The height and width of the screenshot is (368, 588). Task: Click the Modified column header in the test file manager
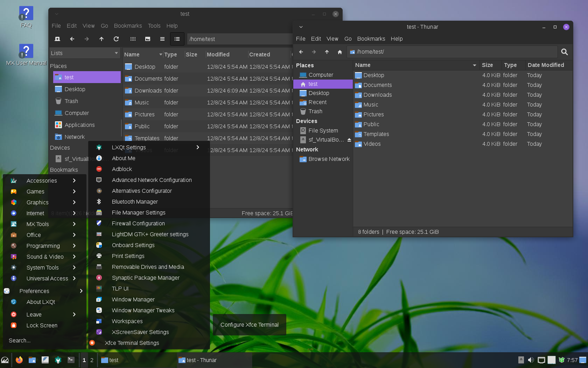(x=226, y=54)
